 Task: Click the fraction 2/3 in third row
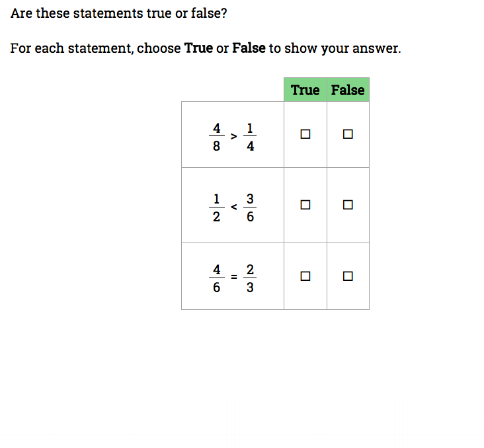250,278
